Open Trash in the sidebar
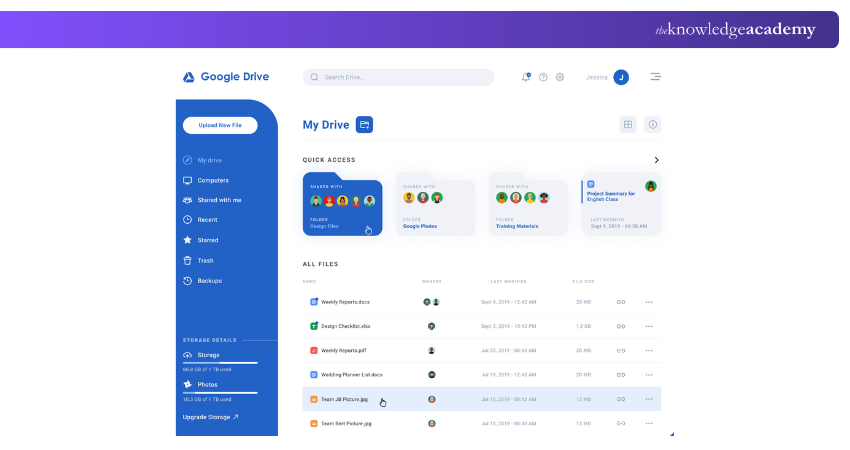This screenshot has width=850, height=450. pos(198,261)
